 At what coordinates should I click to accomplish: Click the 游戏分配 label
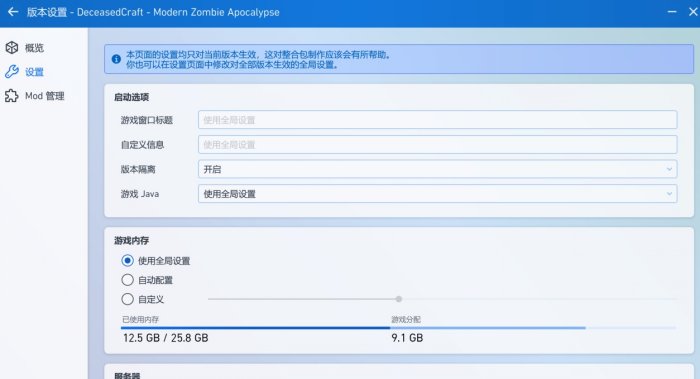406,319
